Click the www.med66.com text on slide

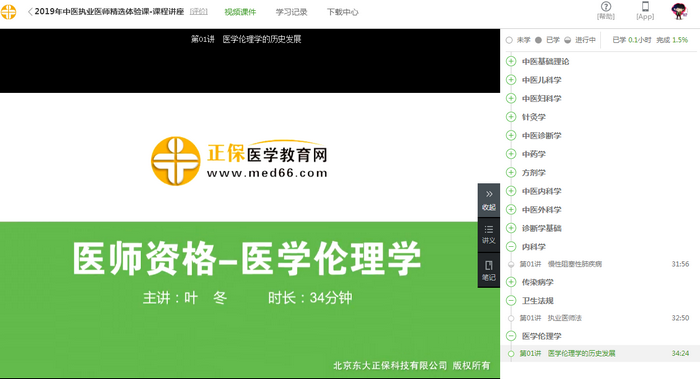[267, 173]
